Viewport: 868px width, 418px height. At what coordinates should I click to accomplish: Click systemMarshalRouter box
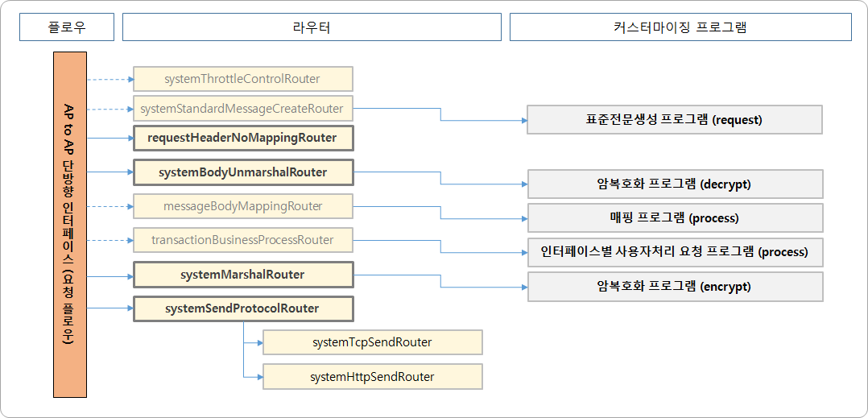point(243,275)
